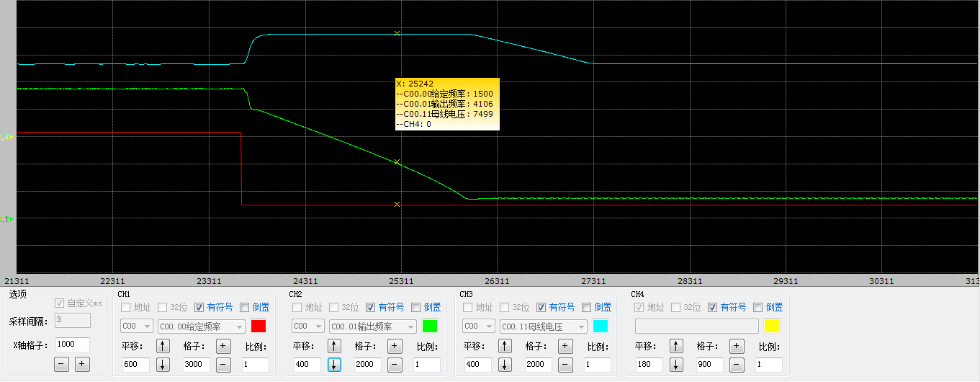Click the tooltip's X: 25242 readout
The height and width of the screenshot is (382, 980).
click(x=415, y=84)
